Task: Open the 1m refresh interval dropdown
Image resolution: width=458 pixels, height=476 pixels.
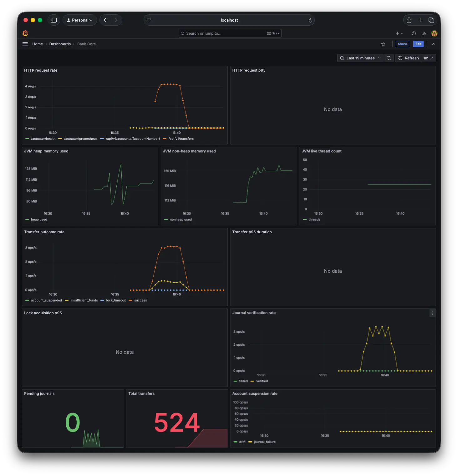Action: tap(428, 58)
